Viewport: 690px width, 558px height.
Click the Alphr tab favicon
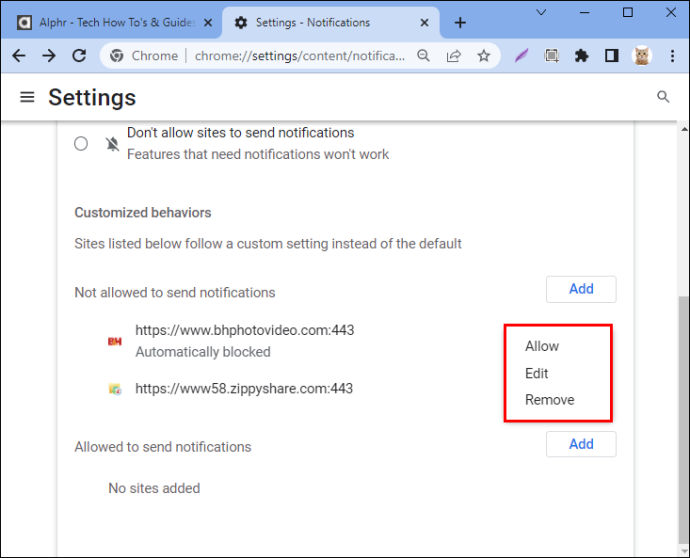[24, 22]
